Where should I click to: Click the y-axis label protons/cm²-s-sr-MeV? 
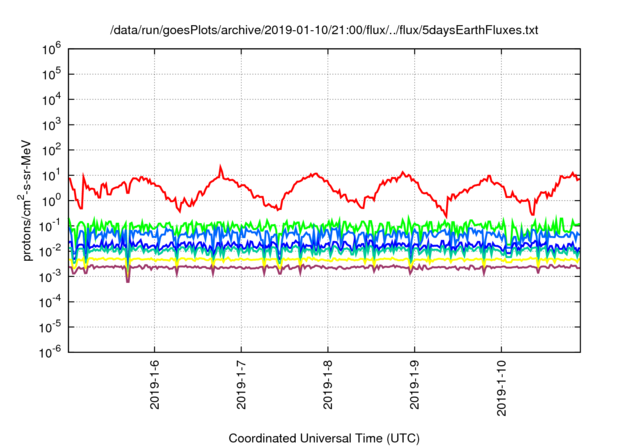[24, 200]
